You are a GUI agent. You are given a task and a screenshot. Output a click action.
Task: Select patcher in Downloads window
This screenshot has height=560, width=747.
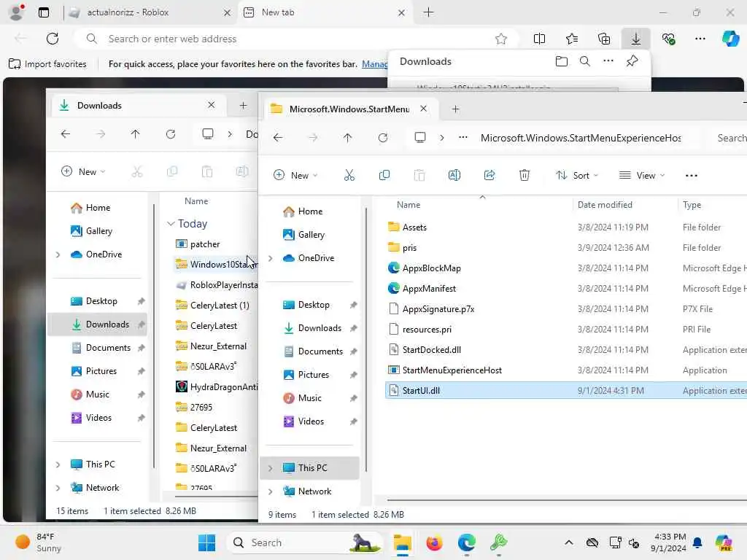205,244
